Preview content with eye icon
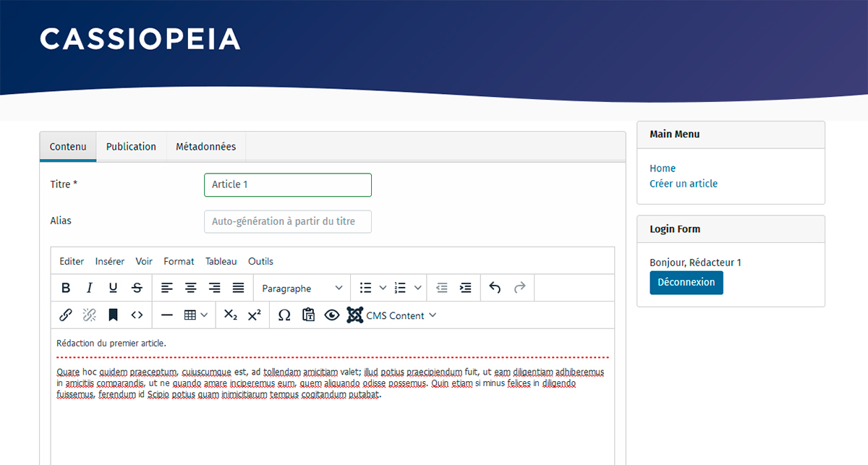Viewport: 868px width, 465px height. tap(332, 315)
